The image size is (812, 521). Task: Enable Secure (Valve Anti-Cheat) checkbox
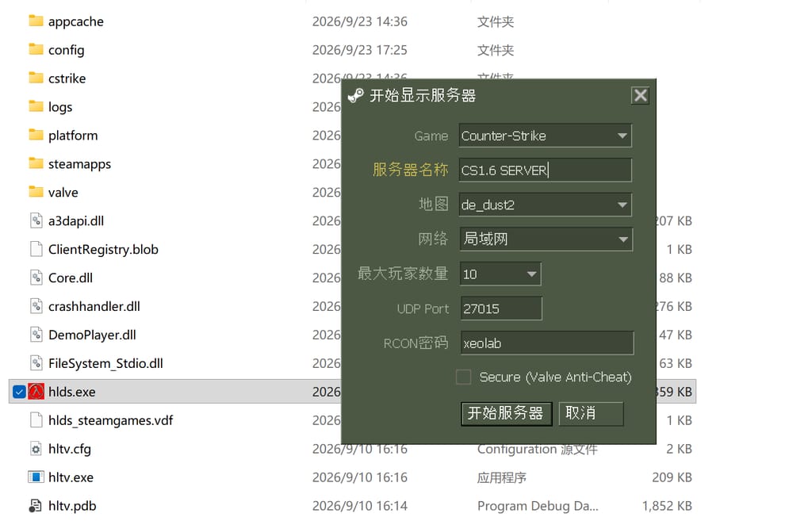click(x=463, y=377)
